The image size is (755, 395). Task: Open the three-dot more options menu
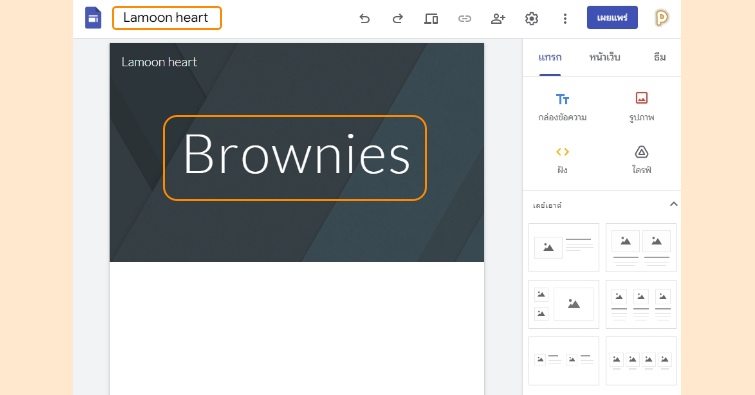(x=565, y=19)
